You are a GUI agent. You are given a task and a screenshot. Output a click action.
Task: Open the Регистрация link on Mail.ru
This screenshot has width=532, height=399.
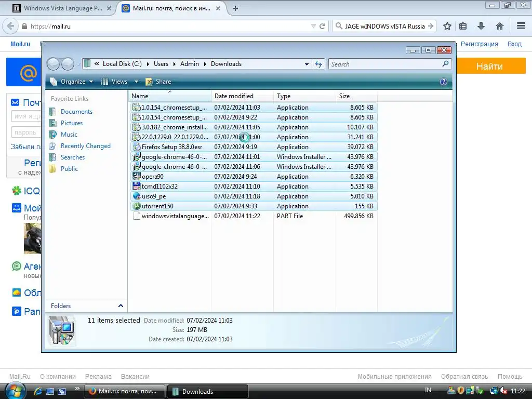(479, 44)
